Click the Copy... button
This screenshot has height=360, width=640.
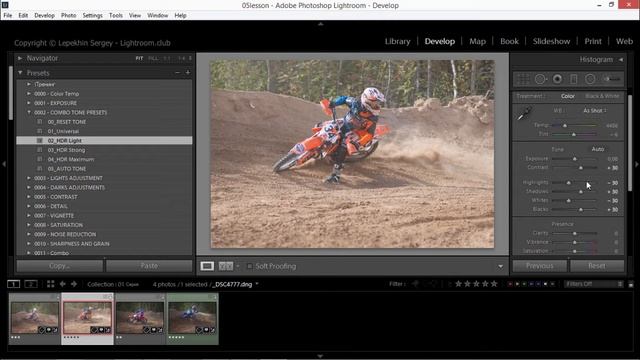coord(60,266)
